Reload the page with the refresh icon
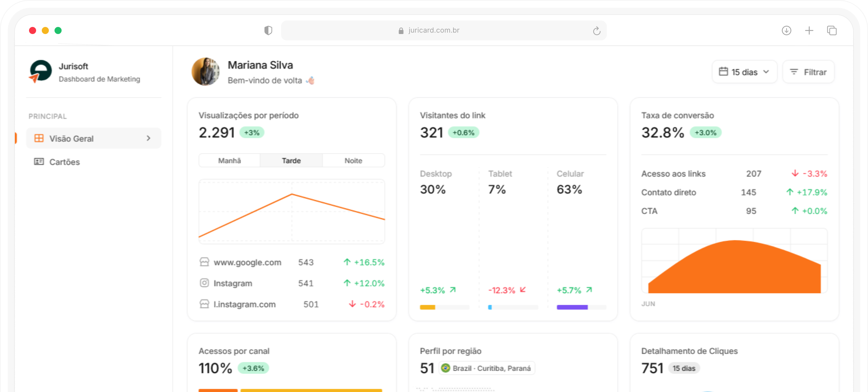Image resolution: width=868 pixels, height=392 pixels. pyautogui.click(x=596, y=31)
